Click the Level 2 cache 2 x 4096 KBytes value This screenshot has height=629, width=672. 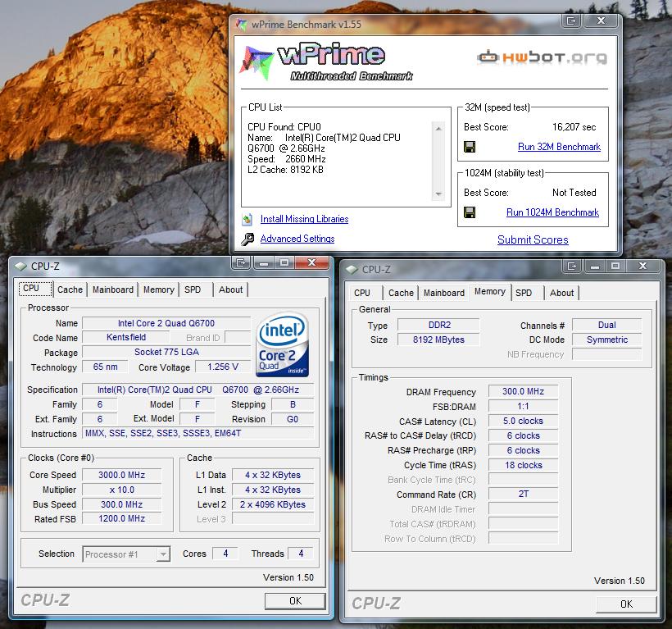coord(273,504)
